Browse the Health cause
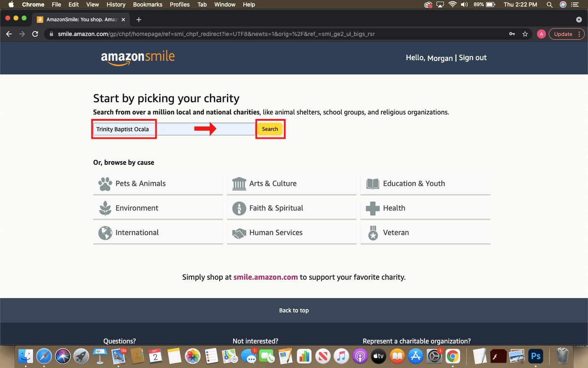Viewport: 588px width, 368px height. pyautogui.click(x=425, y=209)
